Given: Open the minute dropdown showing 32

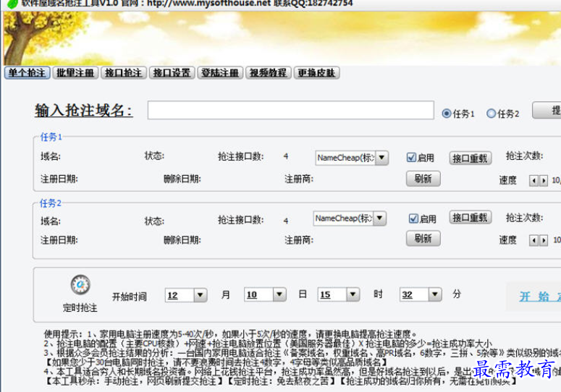Looking at the screenshot, I should [435, 295].
